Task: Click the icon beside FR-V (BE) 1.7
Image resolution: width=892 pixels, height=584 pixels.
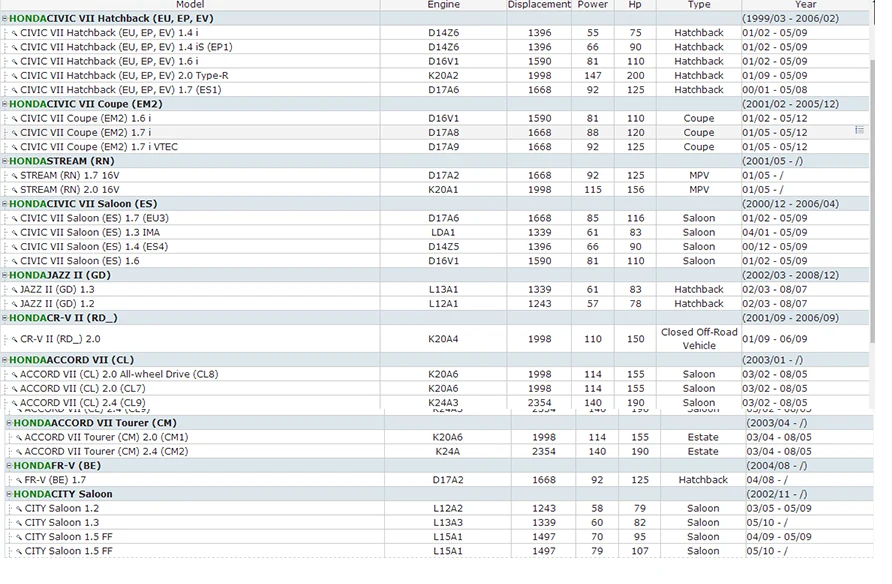Action: click(x=19, y=481)
